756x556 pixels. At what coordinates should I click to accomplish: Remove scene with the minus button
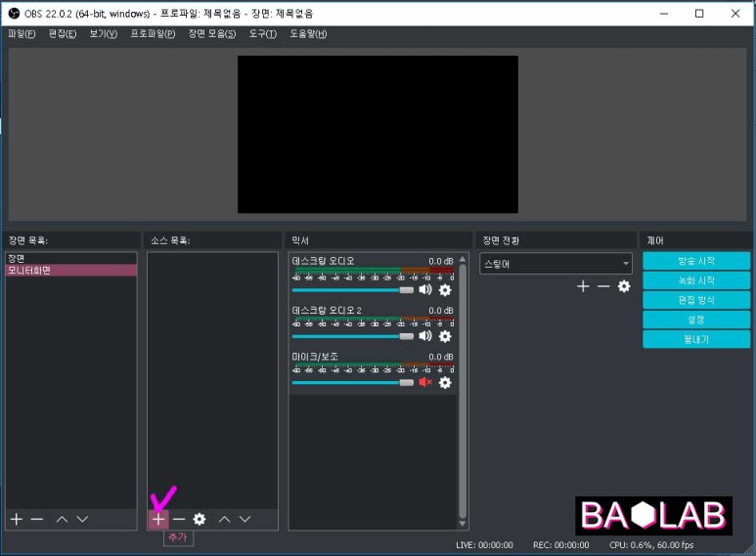click(x=37, y=520)
